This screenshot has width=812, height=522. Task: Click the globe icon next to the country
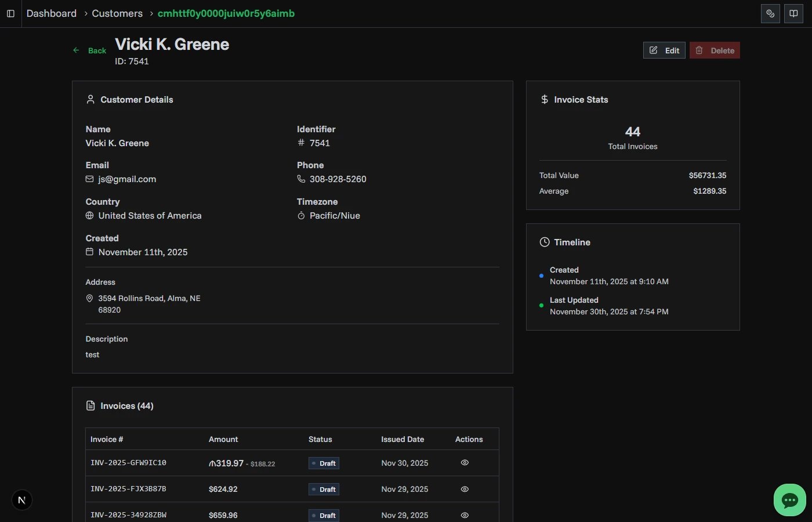click(x=89, y=215)
